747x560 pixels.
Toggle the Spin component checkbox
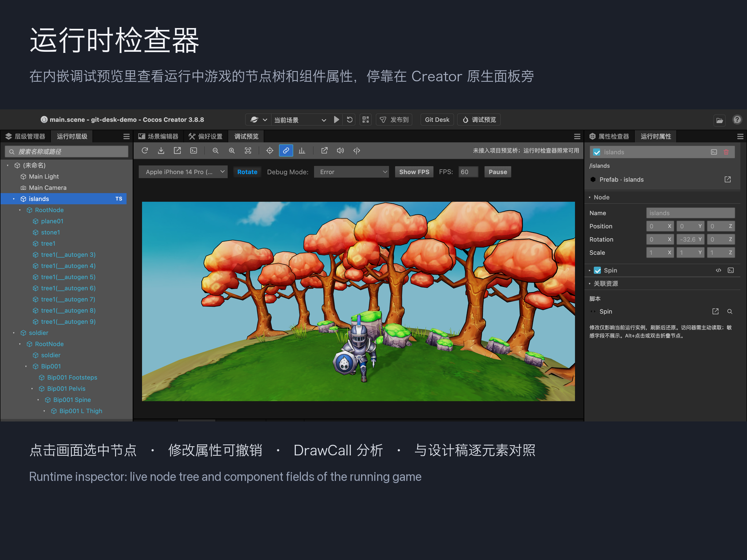(597, 271)
